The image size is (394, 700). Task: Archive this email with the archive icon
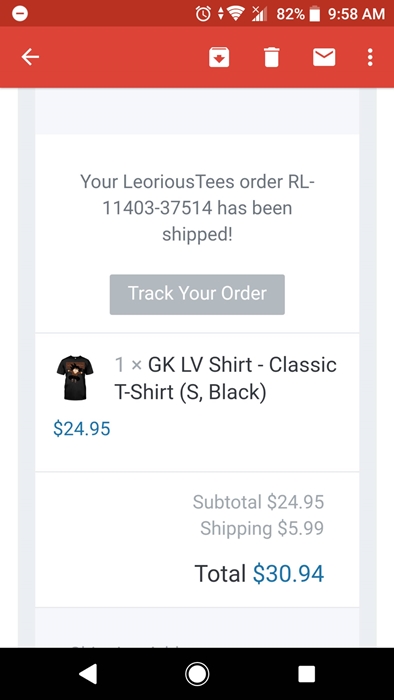click(x=219, y=57)
